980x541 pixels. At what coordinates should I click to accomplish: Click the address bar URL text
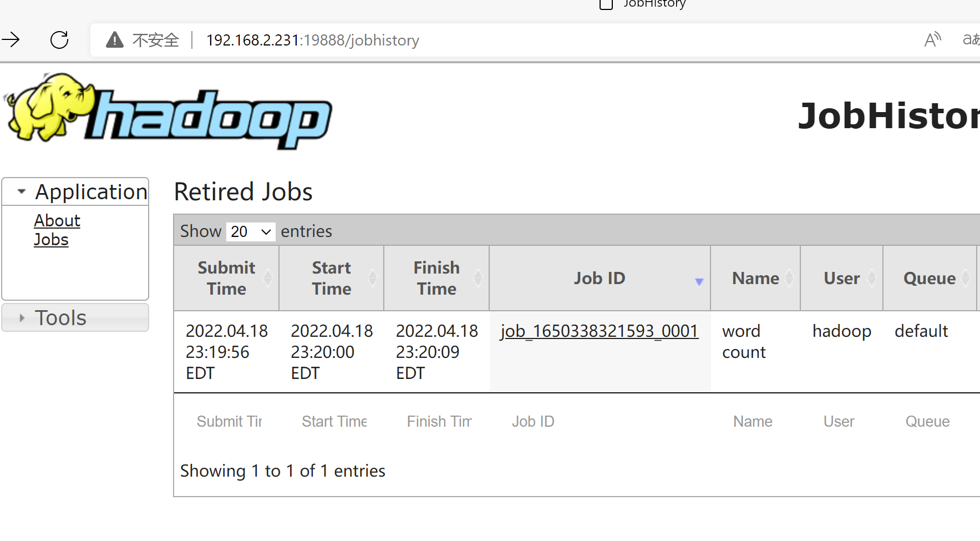click(x=312, y=41)
